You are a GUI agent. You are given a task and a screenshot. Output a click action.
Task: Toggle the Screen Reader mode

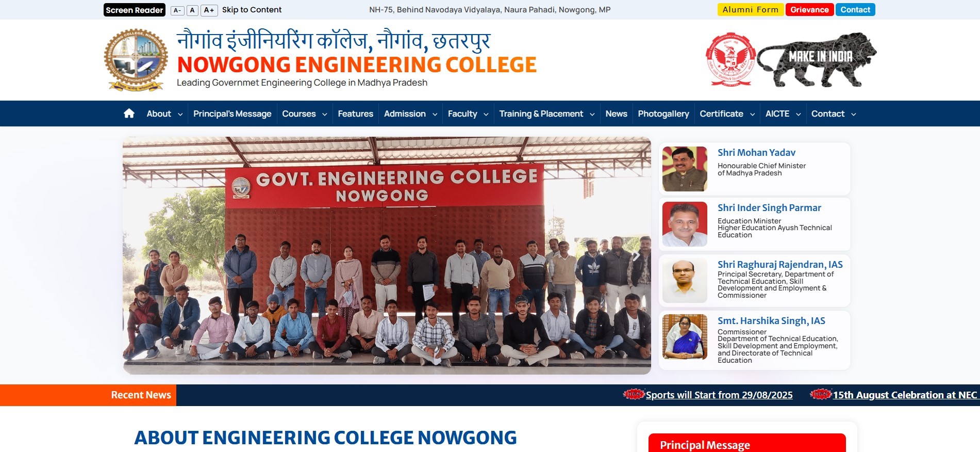pyautogui.click(x=135, y=10)
